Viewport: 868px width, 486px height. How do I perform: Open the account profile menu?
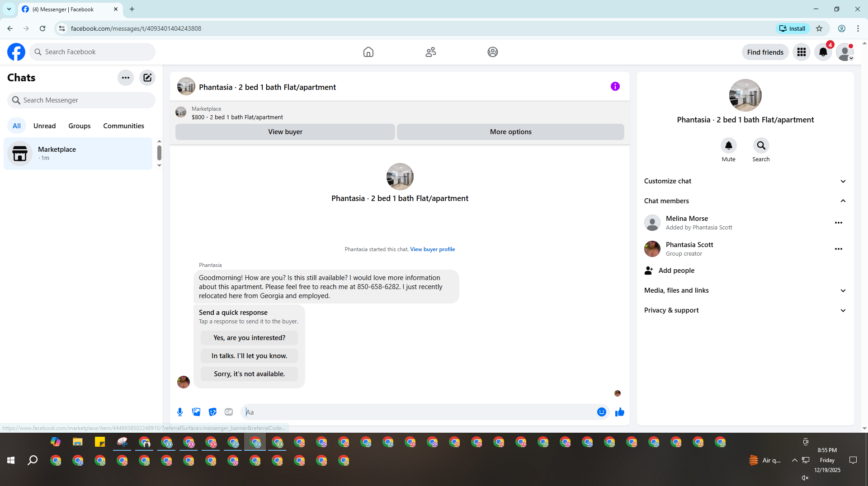[844, 52]
